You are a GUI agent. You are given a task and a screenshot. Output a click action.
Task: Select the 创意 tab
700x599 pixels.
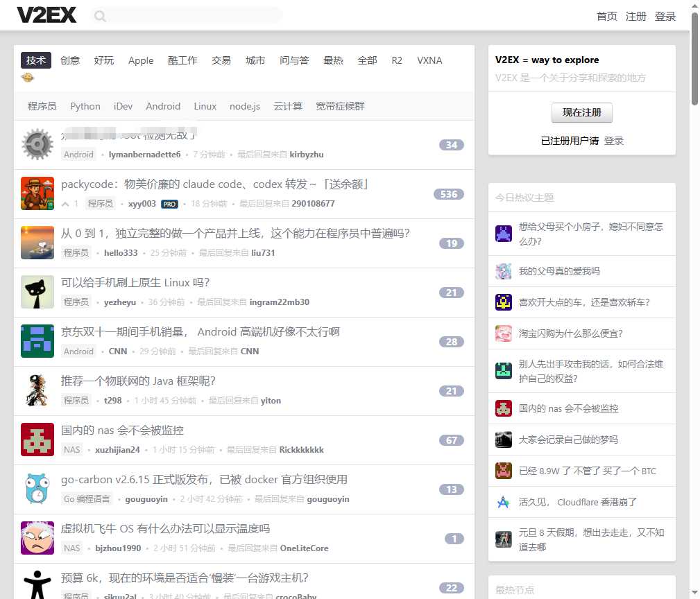(x=70, y=60)
